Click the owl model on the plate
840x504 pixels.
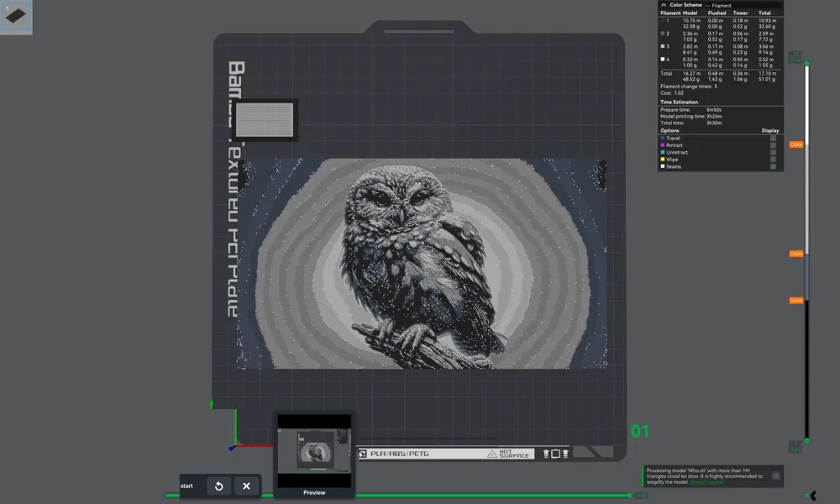422,263
